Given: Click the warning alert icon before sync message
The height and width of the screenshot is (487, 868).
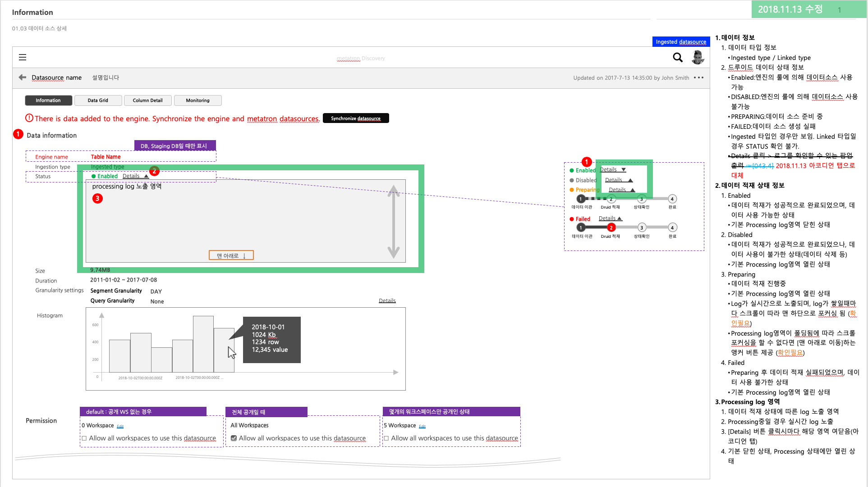Looking at the screenshot, I should pyautogui.click(x=29, y=118).
